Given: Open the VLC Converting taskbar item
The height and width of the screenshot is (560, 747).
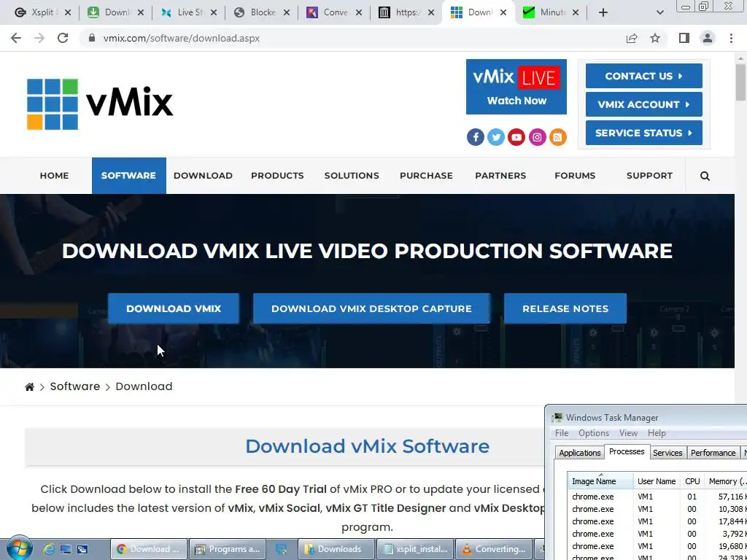Looking at the screenshot, I should click(x=494, y=549).
